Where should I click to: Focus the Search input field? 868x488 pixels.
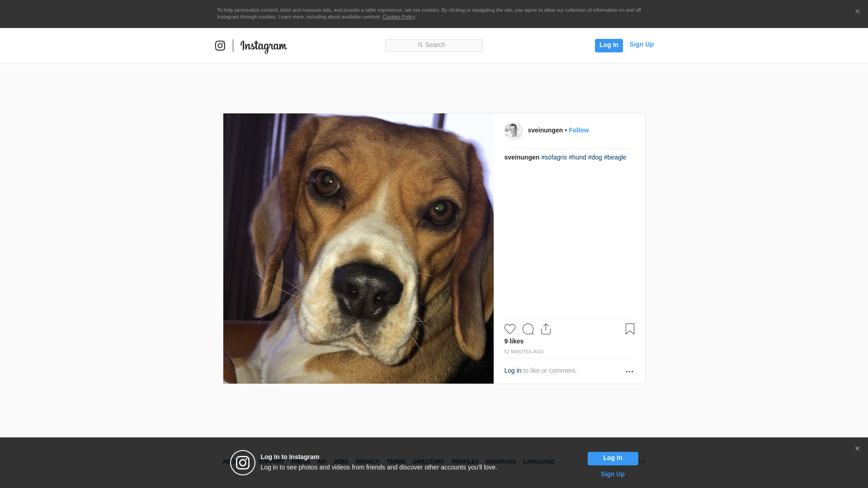click(x=434, y=45)
